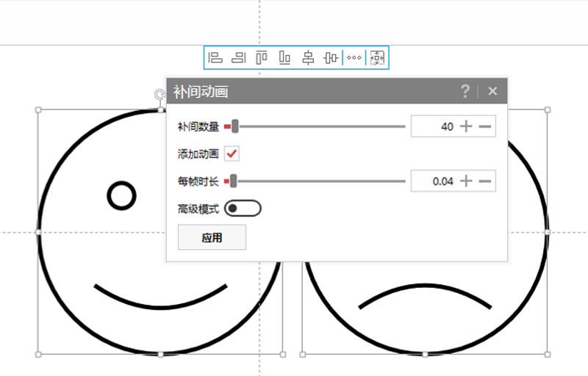Close the 补间动画 dialog

pos(492,91)
